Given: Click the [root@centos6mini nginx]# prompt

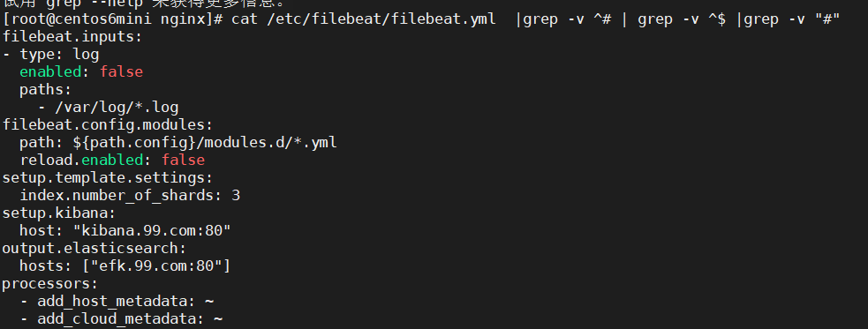Looking at the screenshot, I should point(112,20).
